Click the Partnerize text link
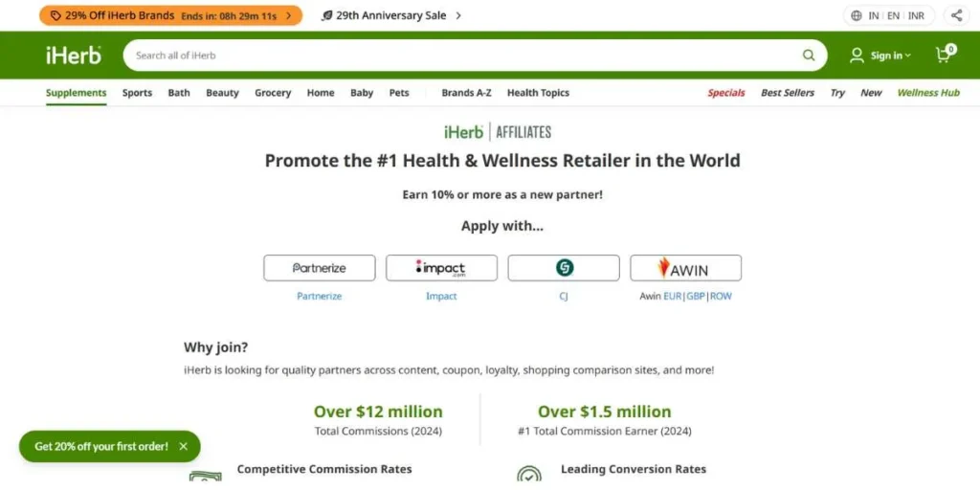This screenshot has width=980, height=490. 320,297
